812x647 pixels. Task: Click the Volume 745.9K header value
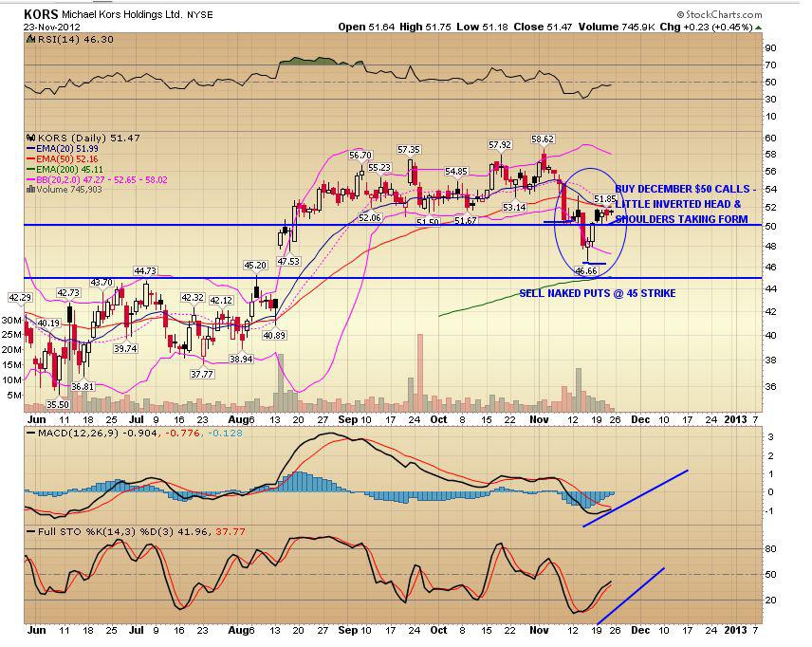pyautogui.click(x=617, y=27)
